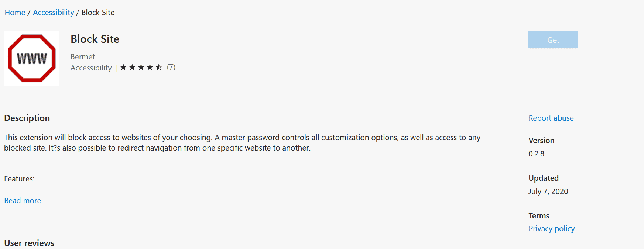Click the review count (7)
The height and width of the screenshot is (249, 644).
pos(171,67)
